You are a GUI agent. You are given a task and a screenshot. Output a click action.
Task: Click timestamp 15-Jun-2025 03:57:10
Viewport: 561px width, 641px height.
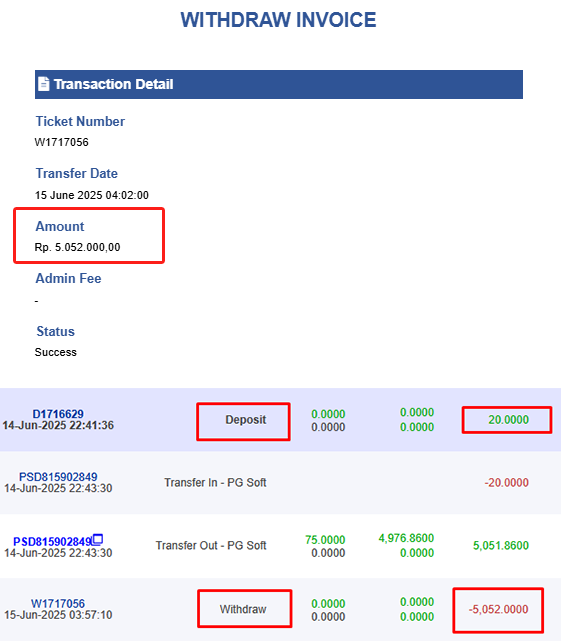pyautogui.click(x=58, y=615)
